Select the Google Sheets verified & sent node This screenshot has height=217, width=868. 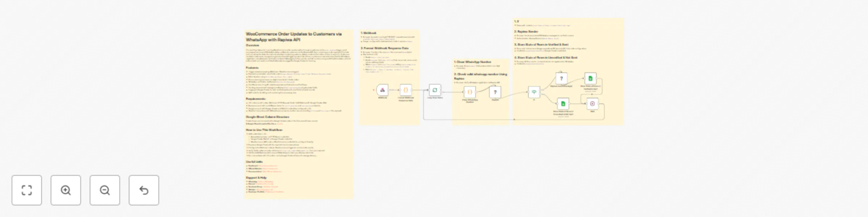pos(591,78)
